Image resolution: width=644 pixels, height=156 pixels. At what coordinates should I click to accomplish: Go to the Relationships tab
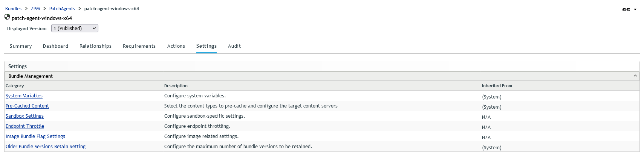(95, 46)
